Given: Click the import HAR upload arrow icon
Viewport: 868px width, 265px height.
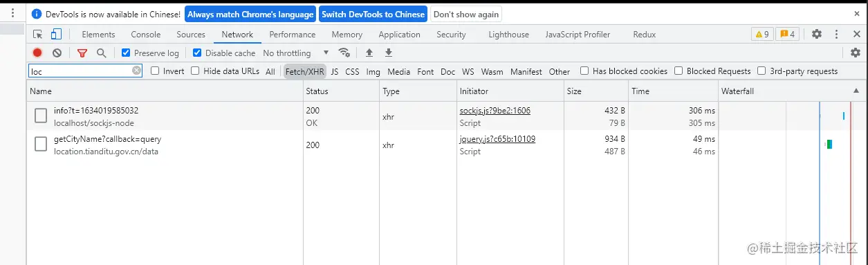Looking at the screenshot, I should (x=369, y=53).
